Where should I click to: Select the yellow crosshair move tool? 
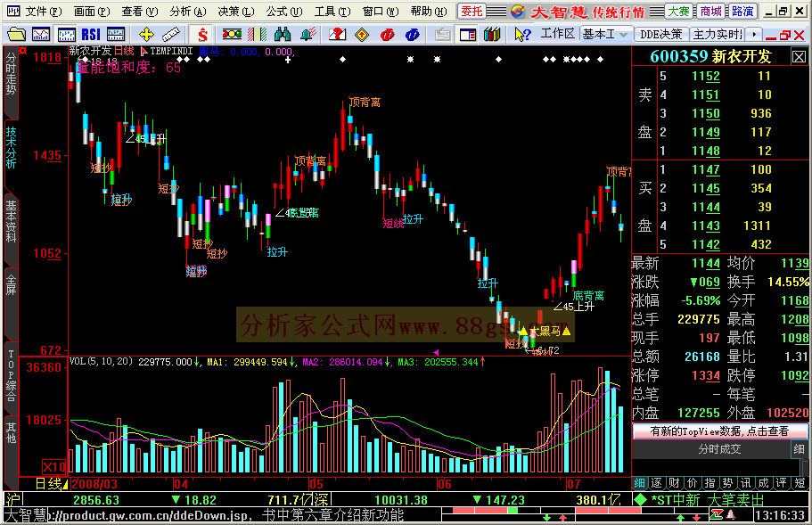click(146, 35)
